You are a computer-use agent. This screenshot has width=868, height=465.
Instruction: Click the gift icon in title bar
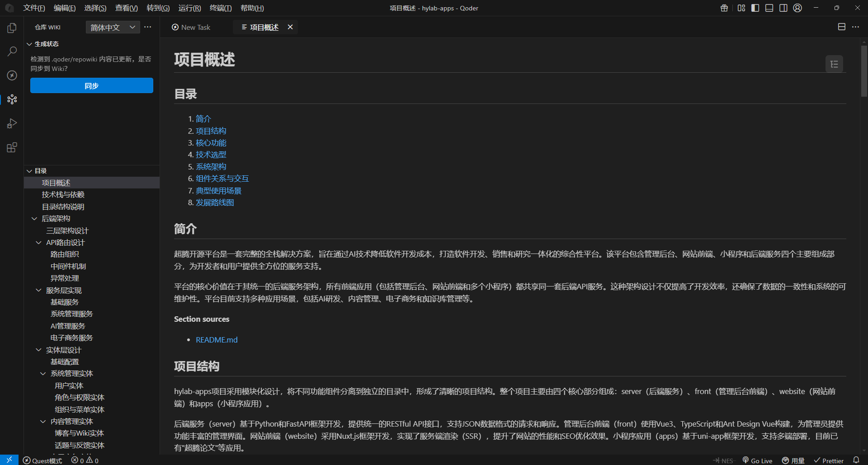point(724,8)
